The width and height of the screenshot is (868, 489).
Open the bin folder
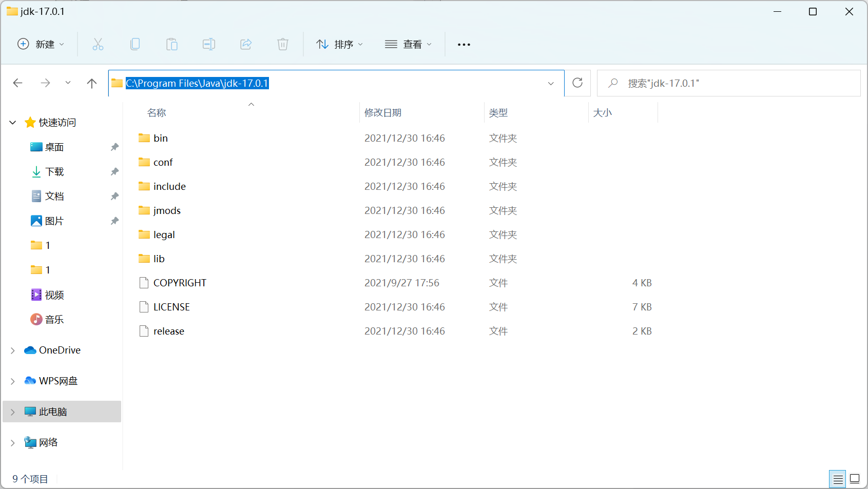[160, 138]
